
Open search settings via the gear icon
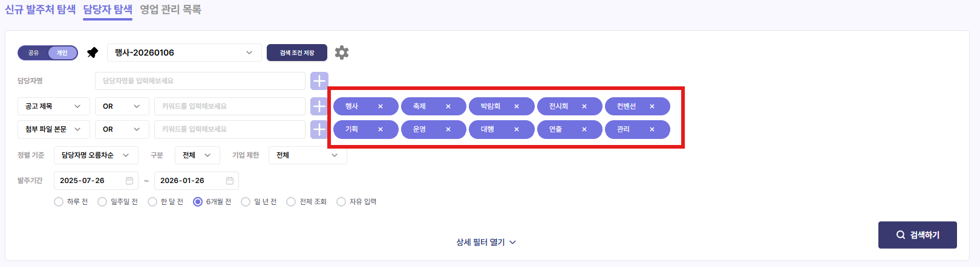point(342,53)
